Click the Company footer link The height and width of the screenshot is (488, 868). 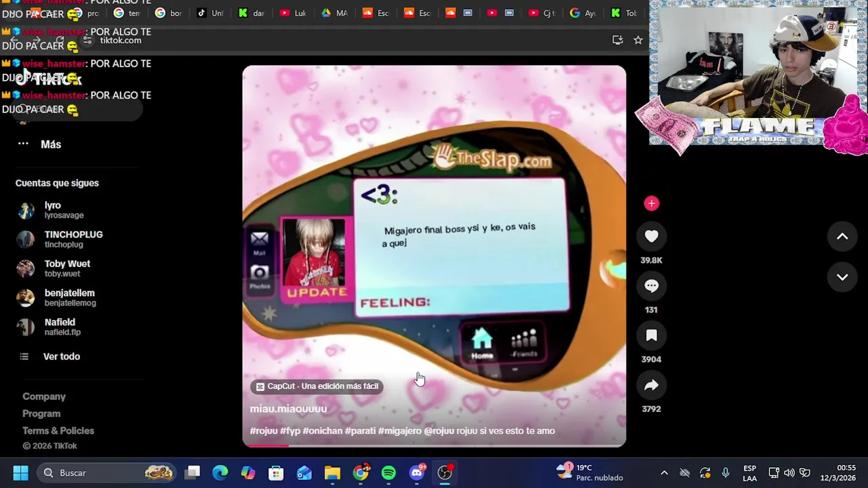click(44, 396)
